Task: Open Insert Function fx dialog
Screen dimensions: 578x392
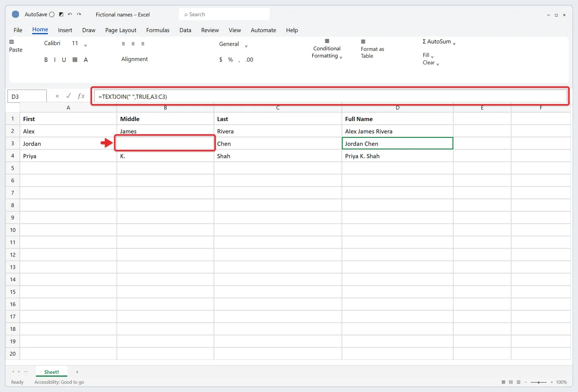Action: [x=81, y=96]
